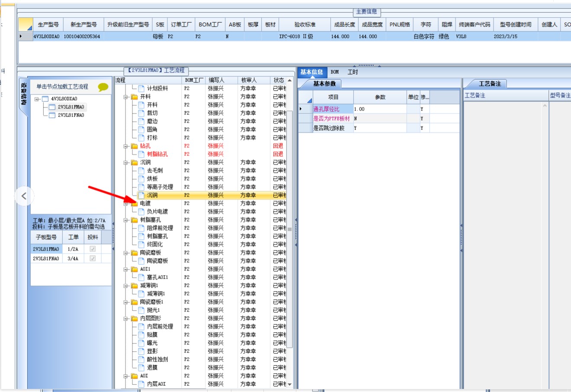Collapse the 陶瓷磨板 folder node
This screenshot has height=392, width=571.
[126, 253]
